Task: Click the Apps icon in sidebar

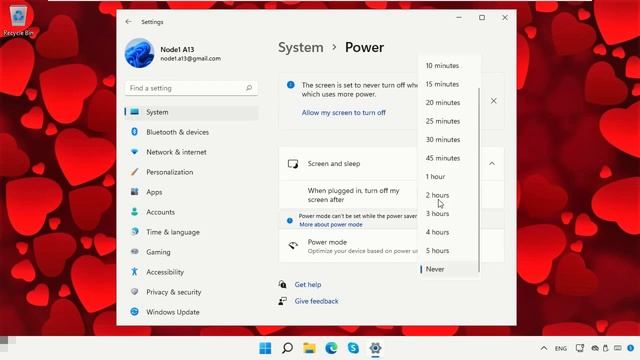Action: click(x=134, y=191)
